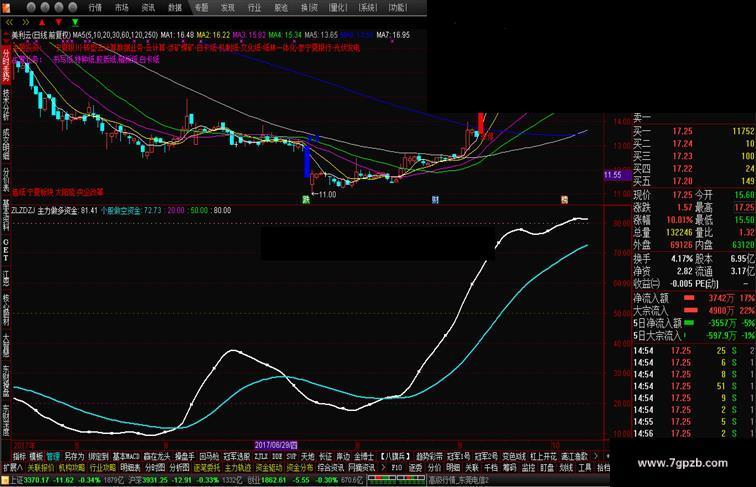Viewport: 756px width, 487px height.
Task: Choose the 冠军选股 indicator
Action: (x=236, y=456)
